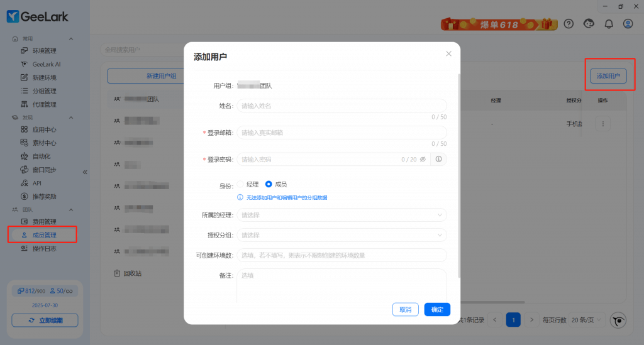The width and height of the screenshot is (644, 345).
Task: Open the notifications bell
Action: click(x=608, y=24)
